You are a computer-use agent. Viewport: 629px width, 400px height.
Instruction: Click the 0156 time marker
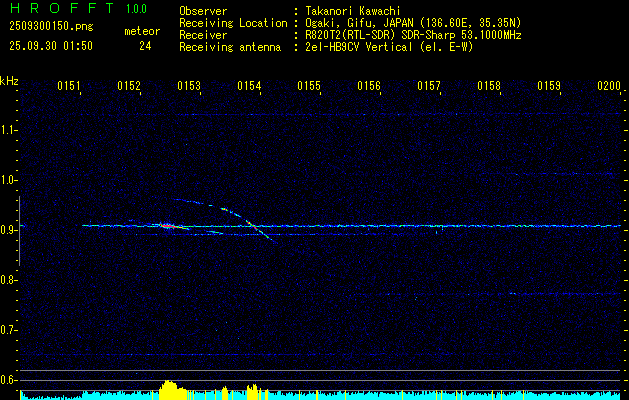tap(369, 86)
